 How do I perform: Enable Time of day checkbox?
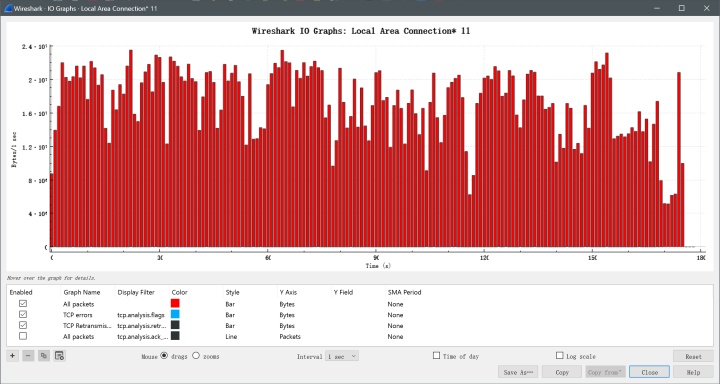[x=436, y=356]
